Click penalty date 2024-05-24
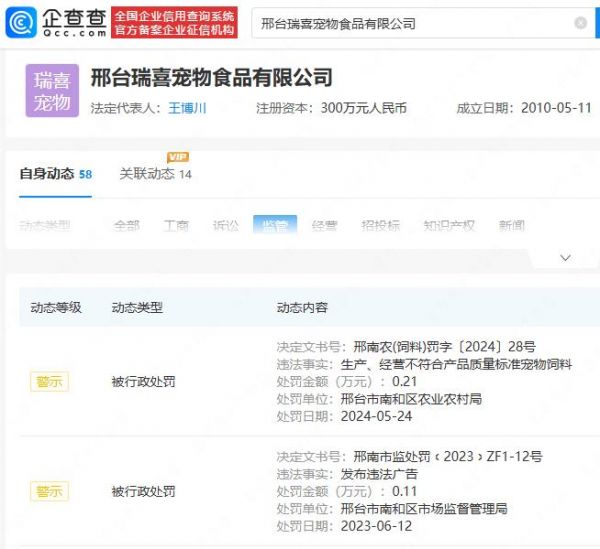 pyautogui.click(x=377, y=416)
